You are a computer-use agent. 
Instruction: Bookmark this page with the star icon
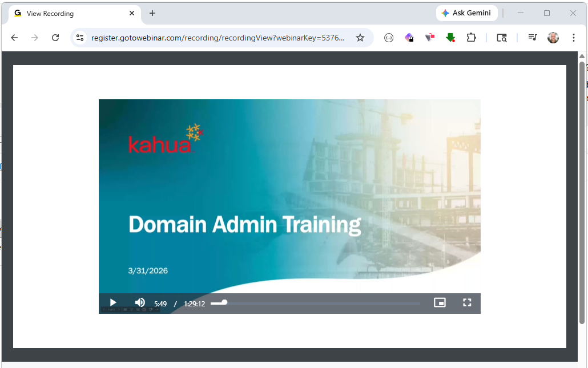[x=360, y=38]
